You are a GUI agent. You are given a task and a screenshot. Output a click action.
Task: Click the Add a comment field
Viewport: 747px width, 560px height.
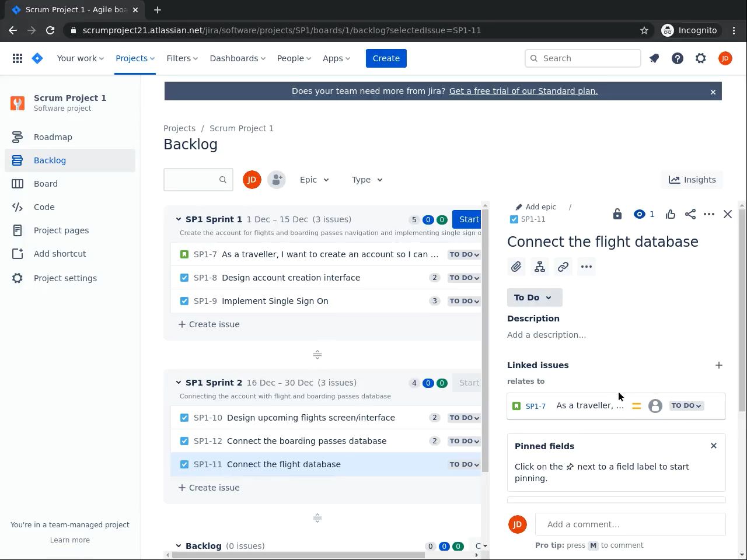(x=630, y=524)
